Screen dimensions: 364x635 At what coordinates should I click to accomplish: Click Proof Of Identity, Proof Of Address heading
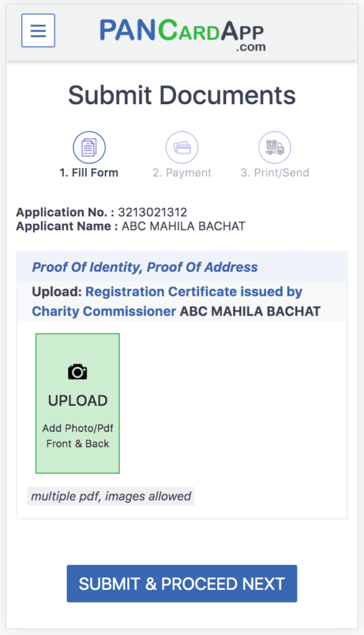(145, 267)
